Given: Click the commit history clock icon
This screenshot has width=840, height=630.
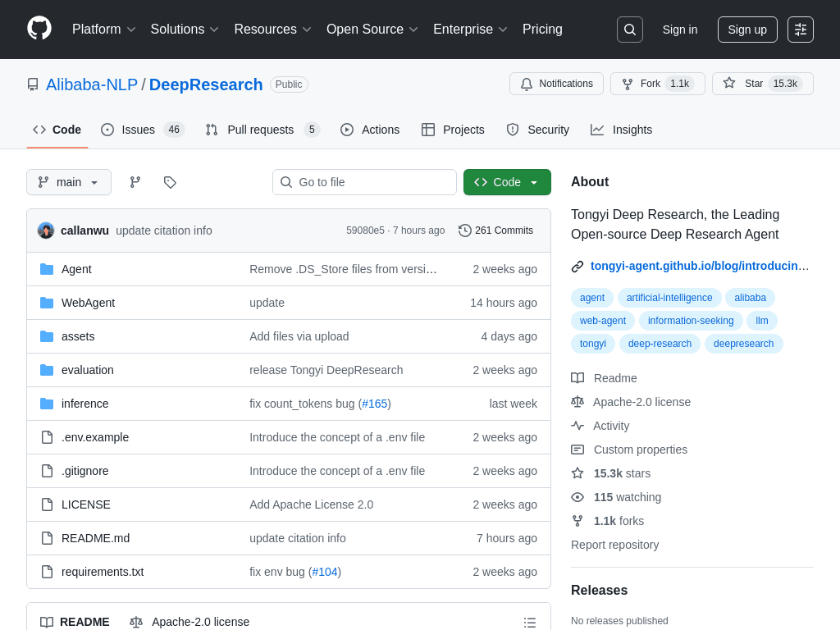Looking at the screenshot, I should [465, 231].
